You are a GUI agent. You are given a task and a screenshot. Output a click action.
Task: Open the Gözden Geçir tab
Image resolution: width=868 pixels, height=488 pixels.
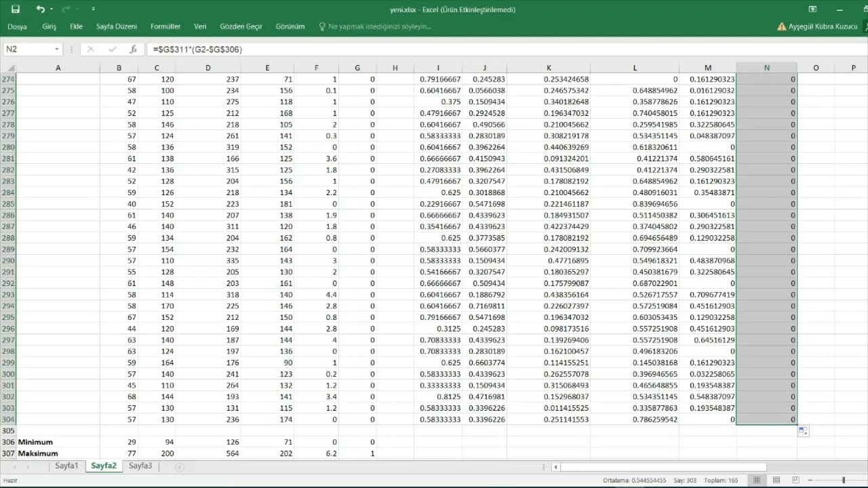pos(241,26)
